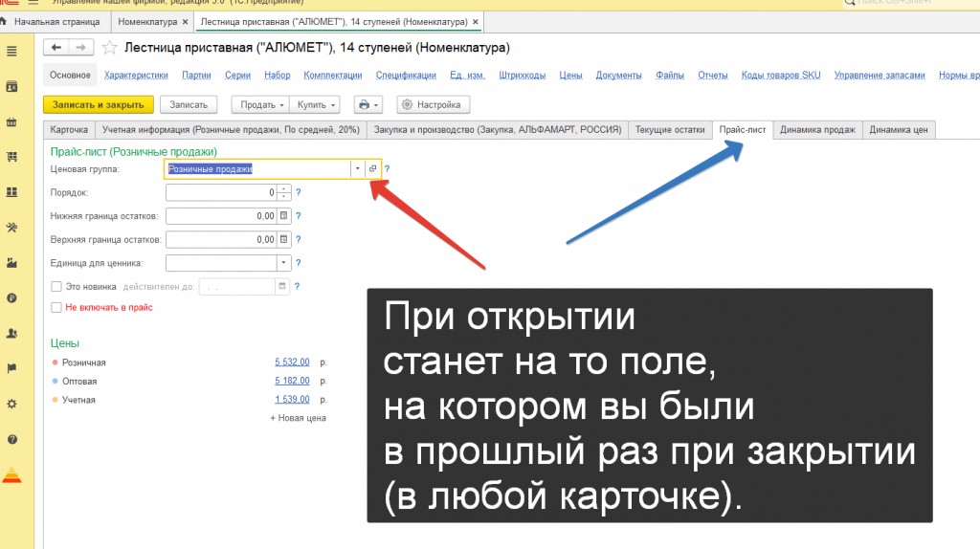Image resolution: width=980 pixels, height=549 pixels.
Task: Open the factory icon in sidebar
Action: (x=11, y=263)
